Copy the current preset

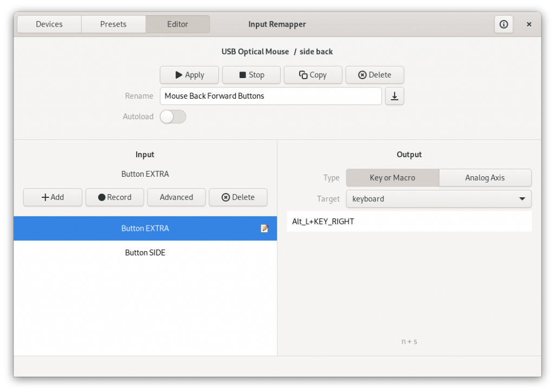coord(313,75)
